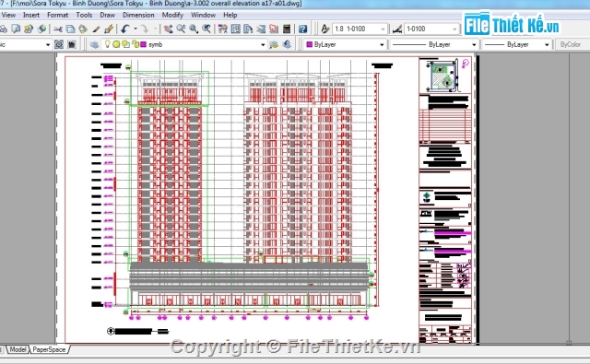Open the Help question mark icon
590x364 pixels.
click(x=303, y=29)
